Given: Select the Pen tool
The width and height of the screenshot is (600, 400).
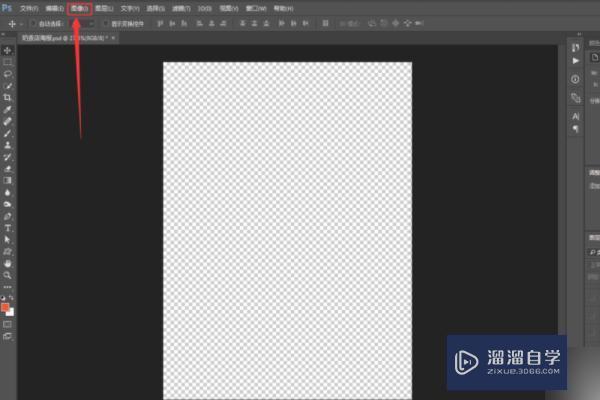Looking at the screenshot, I should [x=7, y=216].
